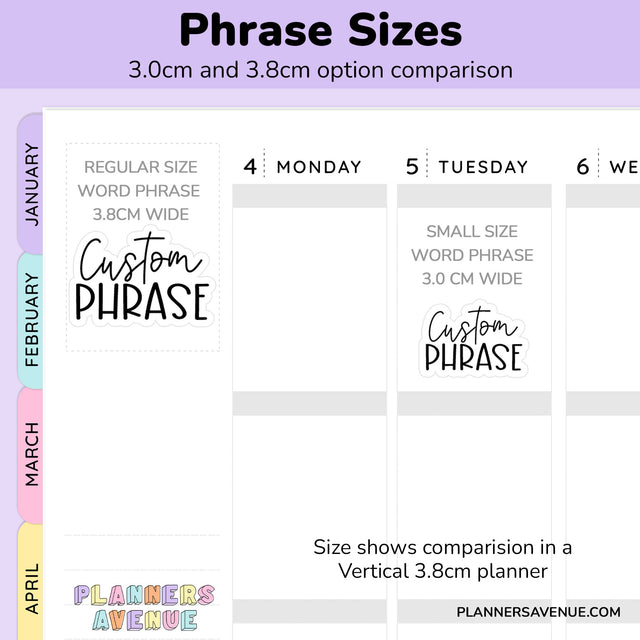
Task: Click date number 4
Action: pos(250,167)
